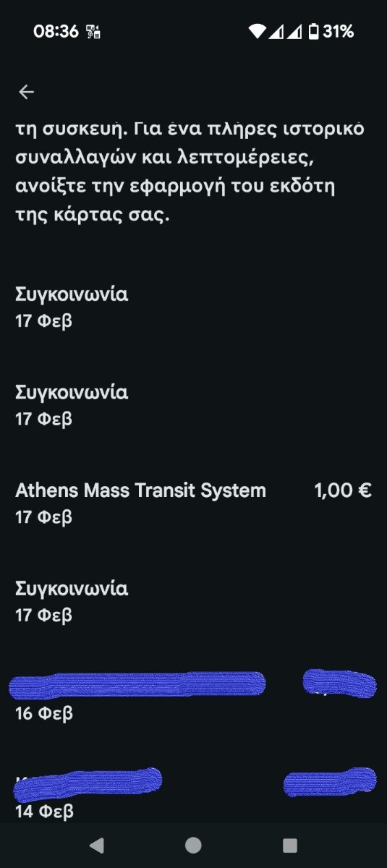This screenshot has width=387, height=868.
Task: Open the Athens Mass Transit System transaction
Action: (x=193, y=503)
